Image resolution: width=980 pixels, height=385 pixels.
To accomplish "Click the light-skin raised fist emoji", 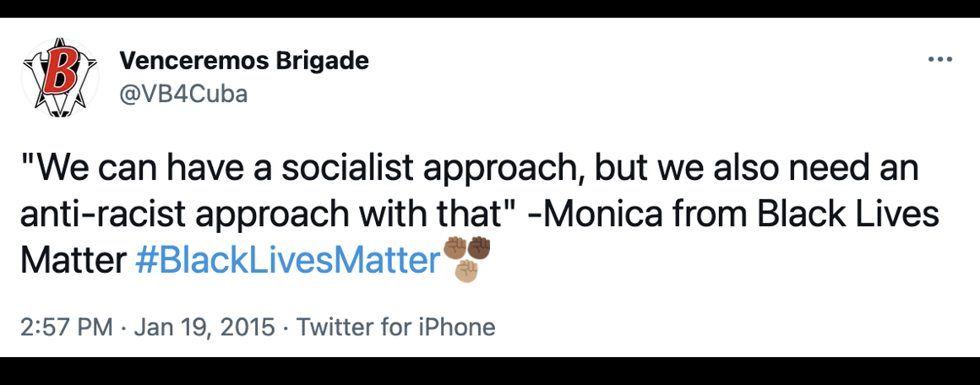I will click(467, 270).
